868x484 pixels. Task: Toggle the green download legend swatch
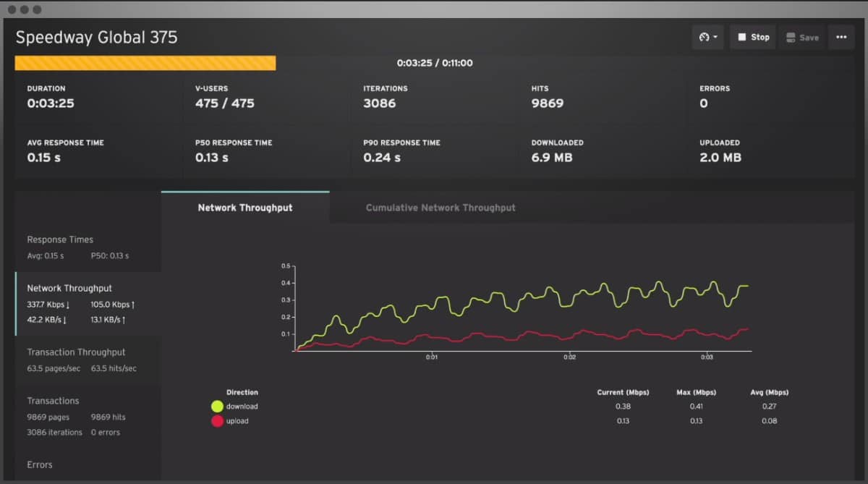coord(217,407)
